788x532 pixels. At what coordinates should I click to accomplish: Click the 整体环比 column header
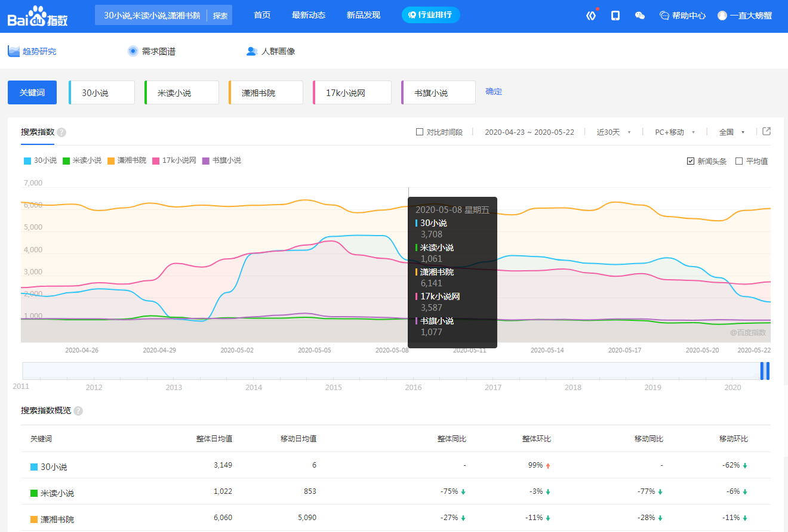537,439
